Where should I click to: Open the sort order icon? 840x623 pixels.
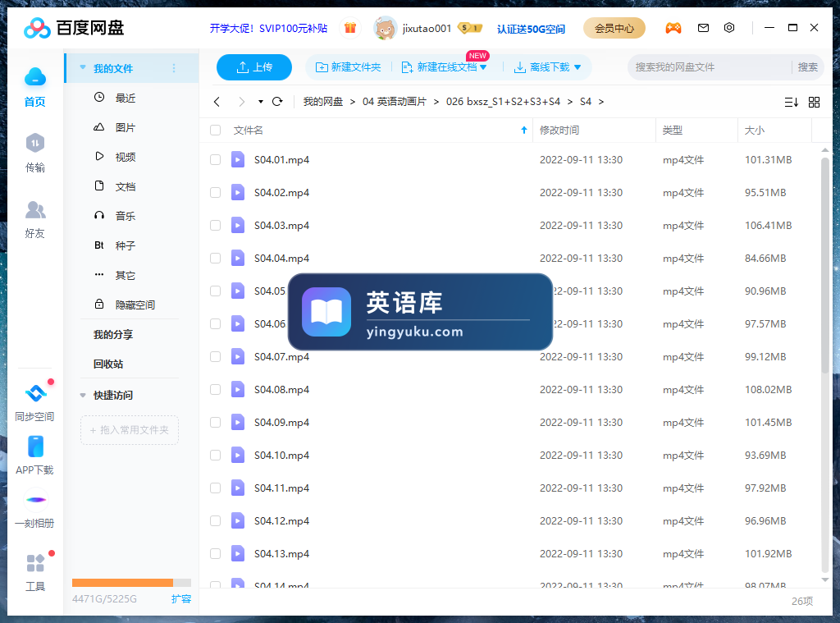pos(792,102)
